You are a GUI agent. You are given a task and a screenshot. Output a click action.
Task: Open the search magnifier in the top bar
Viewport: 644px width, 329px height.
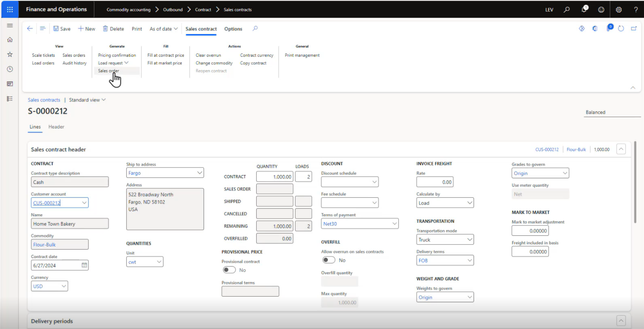coord(566,9)
